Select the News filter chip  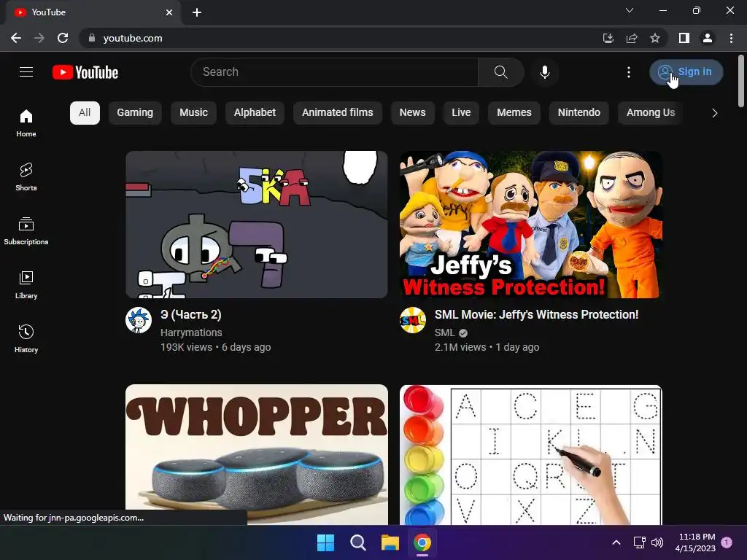coord(413,113)
